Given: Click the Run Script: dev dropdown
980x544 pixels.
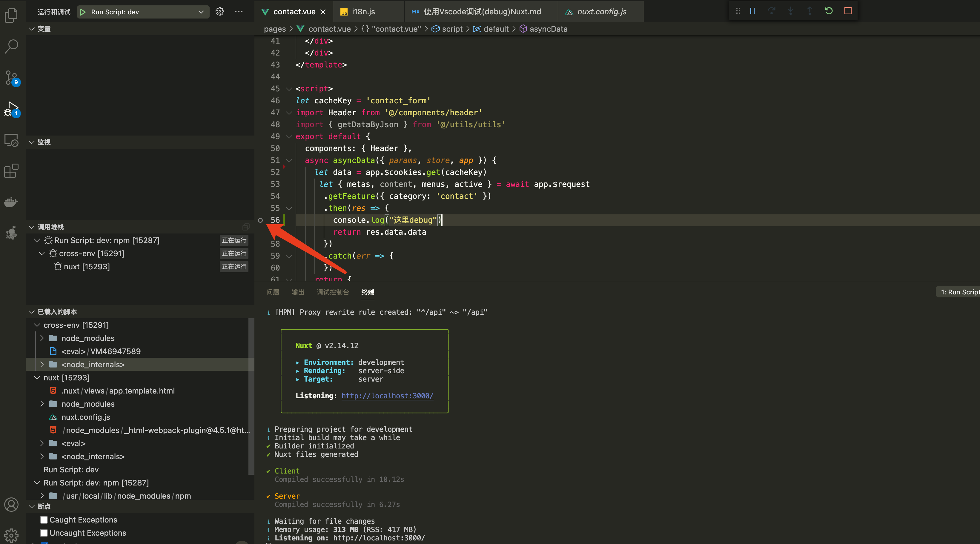Looking at the screenshot, I should coord(143,11).
